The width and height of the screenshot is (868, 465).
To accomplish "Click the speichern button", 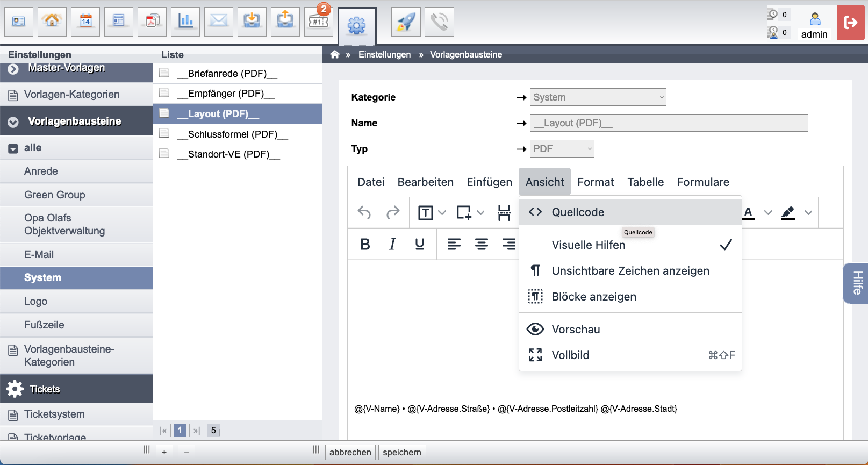I will 402,453.
